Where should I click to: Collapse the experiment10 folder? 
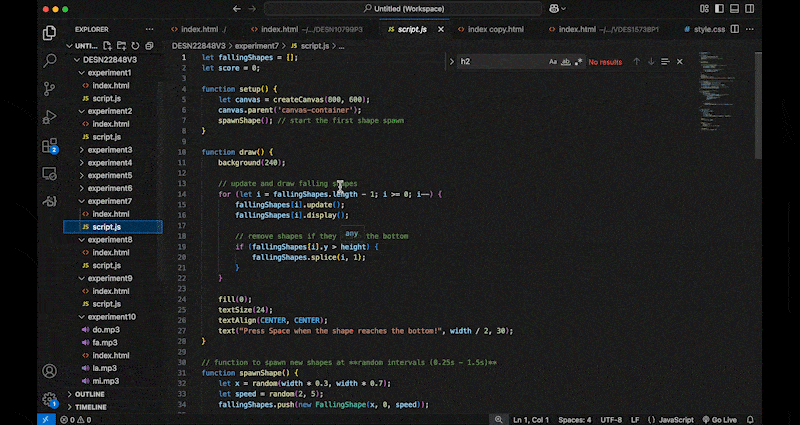[110, 317]
